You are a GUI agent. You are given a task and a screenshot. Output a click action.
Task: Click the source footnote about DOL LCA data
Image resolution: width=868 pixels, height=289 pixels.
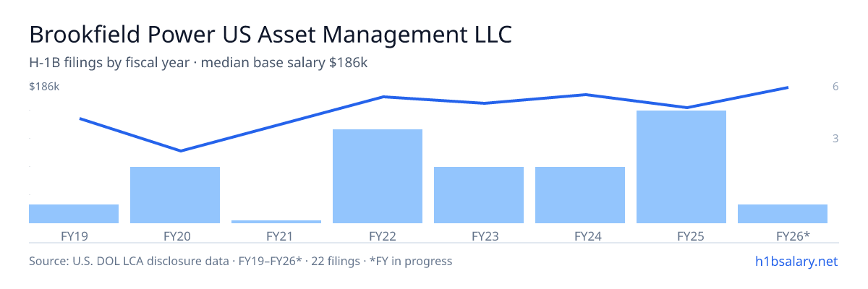click(240, 261)
